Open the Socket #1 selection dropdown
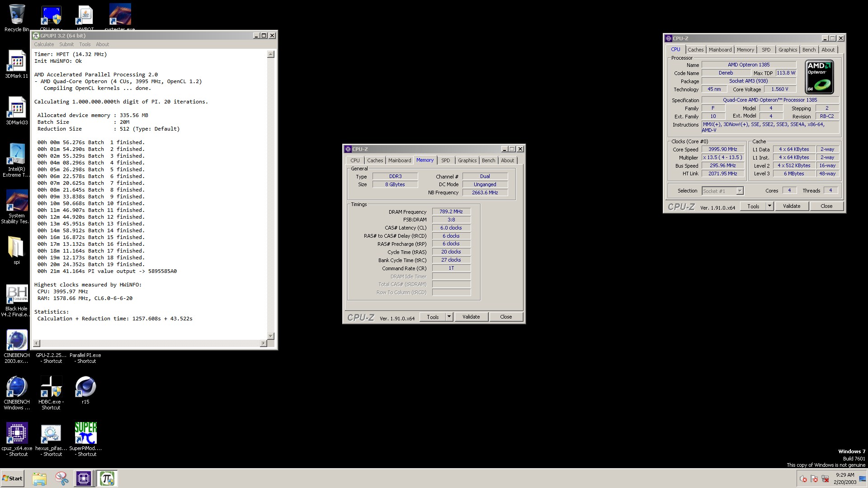This screenshot has height=488, width=868. (722, 191)
